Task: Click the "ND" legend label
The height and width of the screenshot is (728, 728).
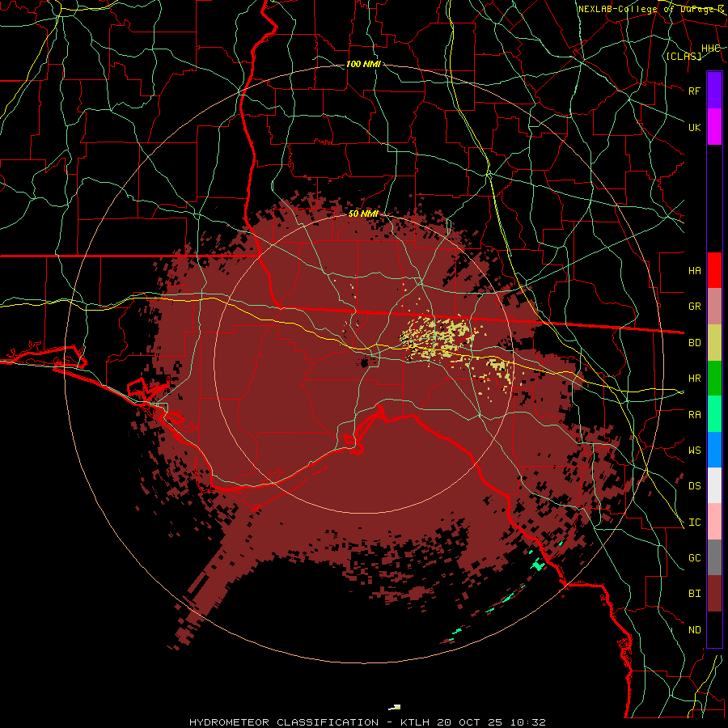Action: click(695, 630)
